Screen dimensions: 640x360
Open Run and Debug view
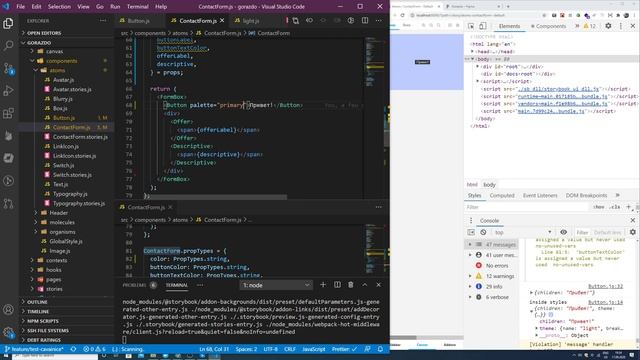pyautogui.click(x=8, y=91)
